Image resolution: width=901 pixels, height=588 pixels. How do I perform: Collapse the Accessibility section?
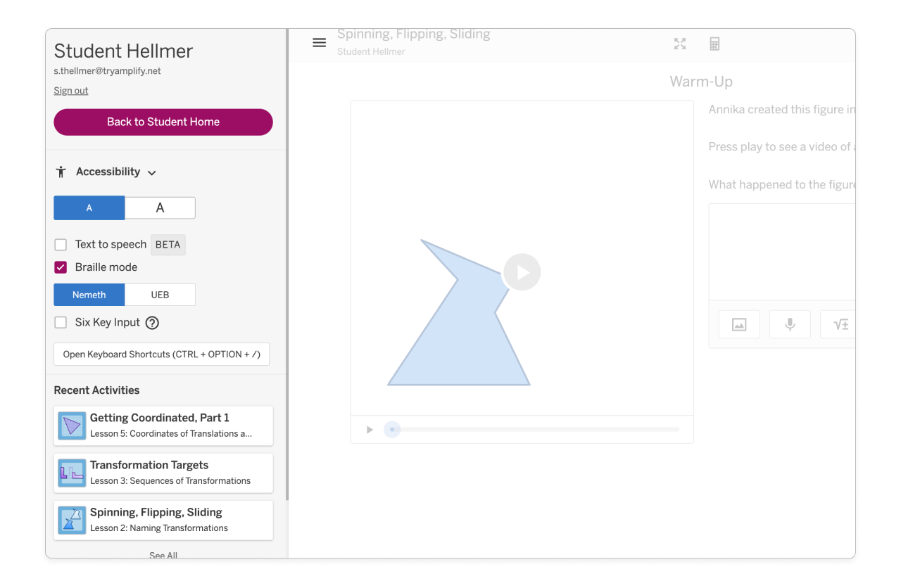pos(151,172)
